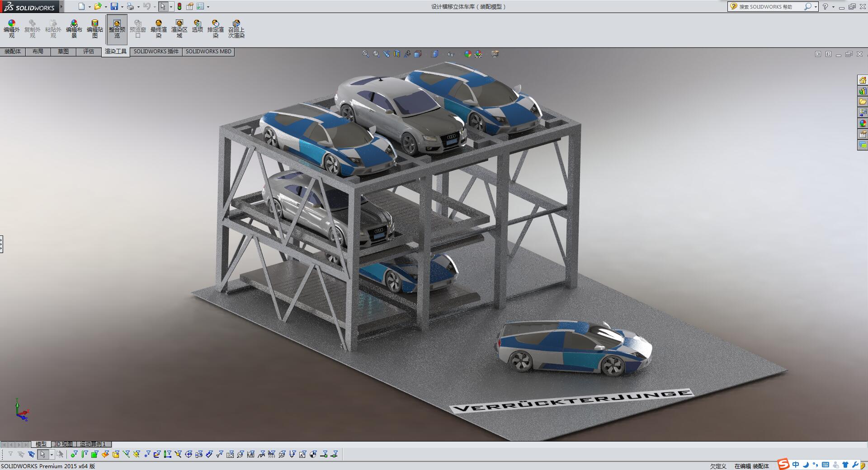Save the assembly with the floppy icon
This screenshot has height=470, width=868.
point(114,6)
